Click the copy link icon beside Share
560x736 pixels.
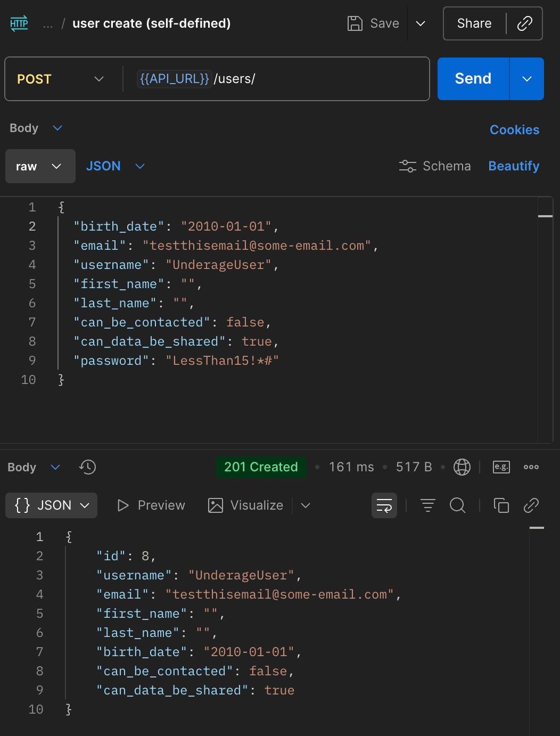click(x=524, y=23)
